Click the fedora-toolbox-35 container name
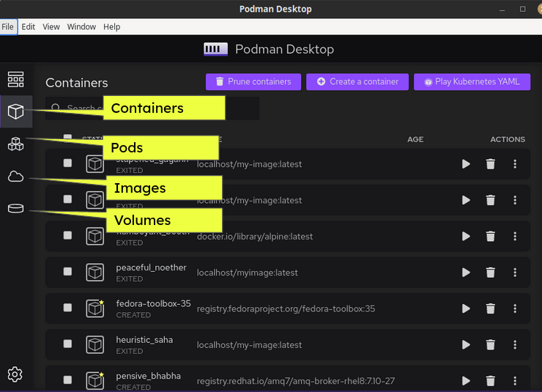The width and height of the screenshot is (542, 392). [154, 303]
